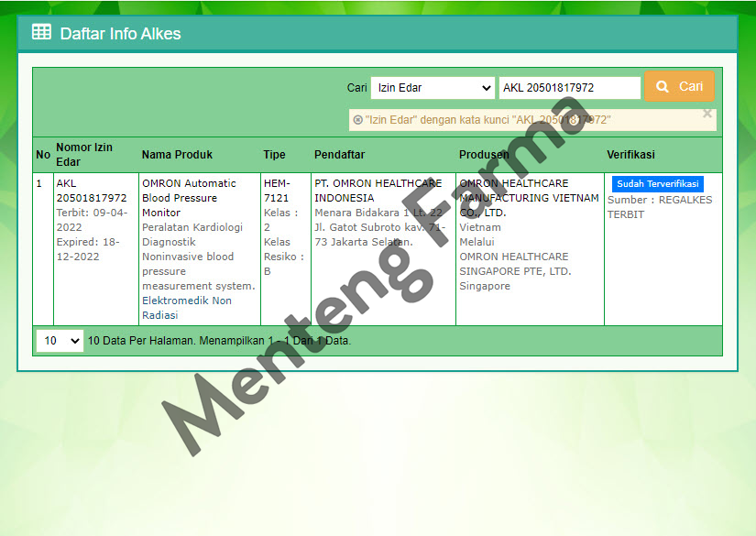The width and height of the screenshot is (756, 536).
Task: Click the HEM-7121 value in the Tipe column
Action: (x=277, y=190)
